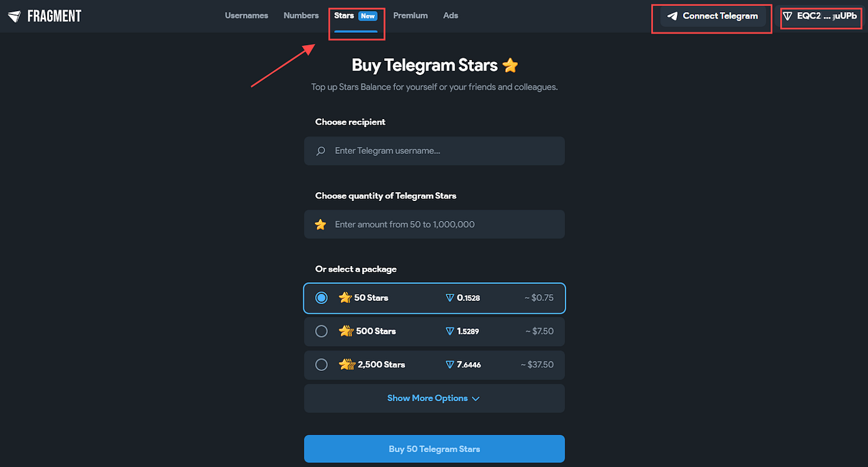Click the TON icon next to 1.5289
Viewport: 868px width, 467px height.
click(450, 331)
